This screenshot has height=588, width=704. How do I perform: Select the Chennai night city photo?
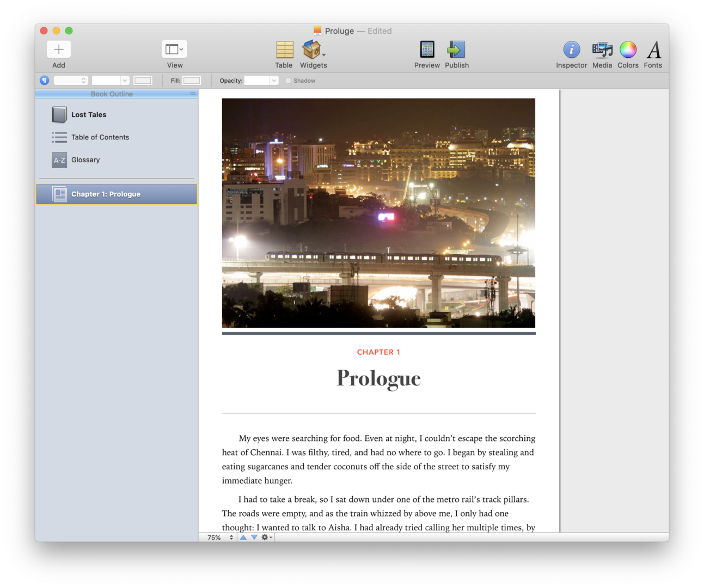coord(378,213)
